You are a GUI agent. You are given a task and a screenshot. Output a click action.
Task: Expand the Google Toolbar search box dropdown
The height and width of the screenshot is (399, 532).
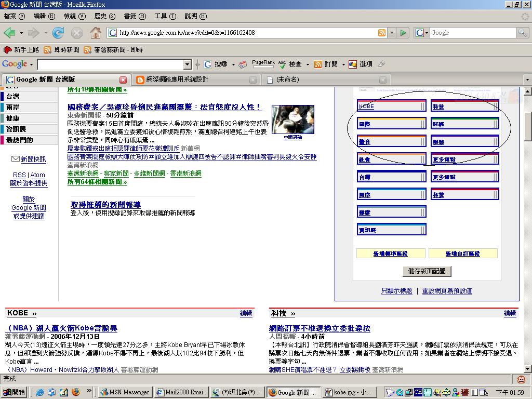coord(187,64)
